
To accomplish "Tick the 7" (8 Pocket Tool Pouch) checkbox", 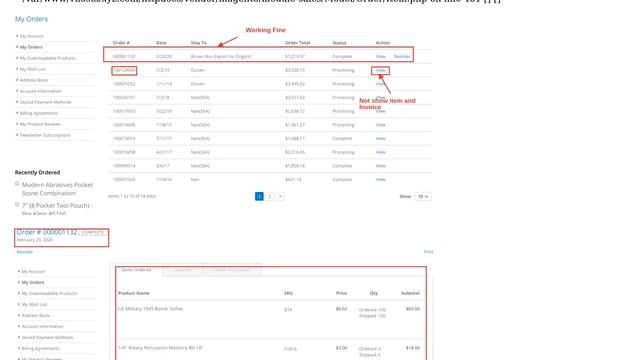I will click(17, 204).
